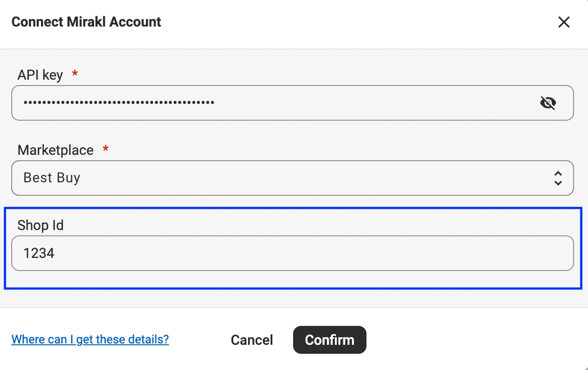Close the Connect Mirakl Account dialog

564,22
